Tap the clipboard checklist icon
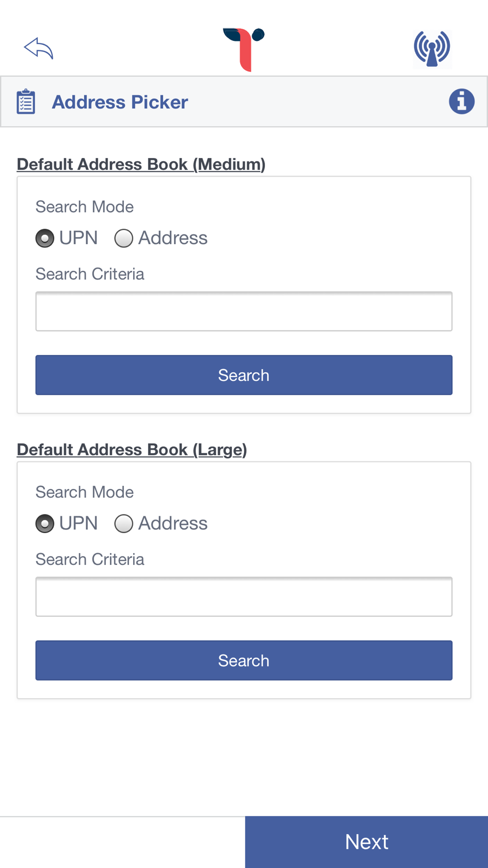The height and width of the screenshot is (868, 488). [x=26, y=102]
